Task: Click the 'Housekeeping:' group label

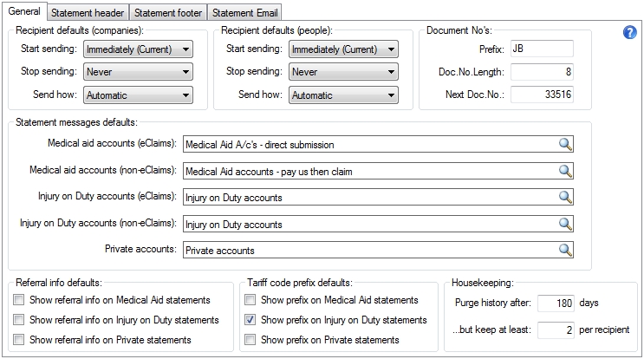Action: point(483,283)
